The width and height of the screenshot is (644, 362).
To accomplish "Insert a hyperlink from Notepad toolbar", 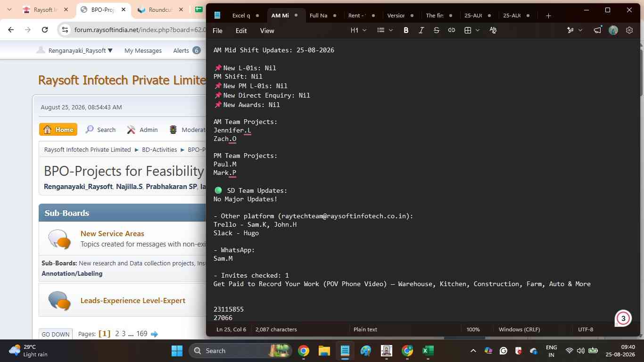I will 451,30.
